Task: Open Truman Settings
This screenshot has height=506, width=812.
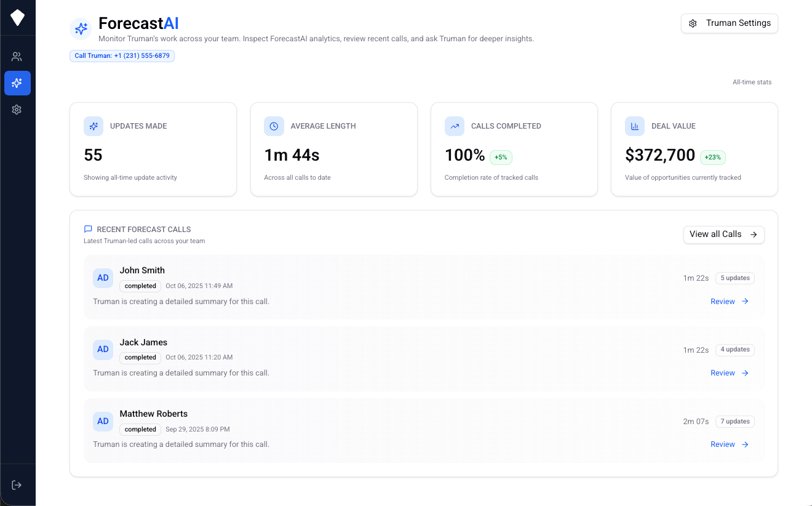Action: 729,23
